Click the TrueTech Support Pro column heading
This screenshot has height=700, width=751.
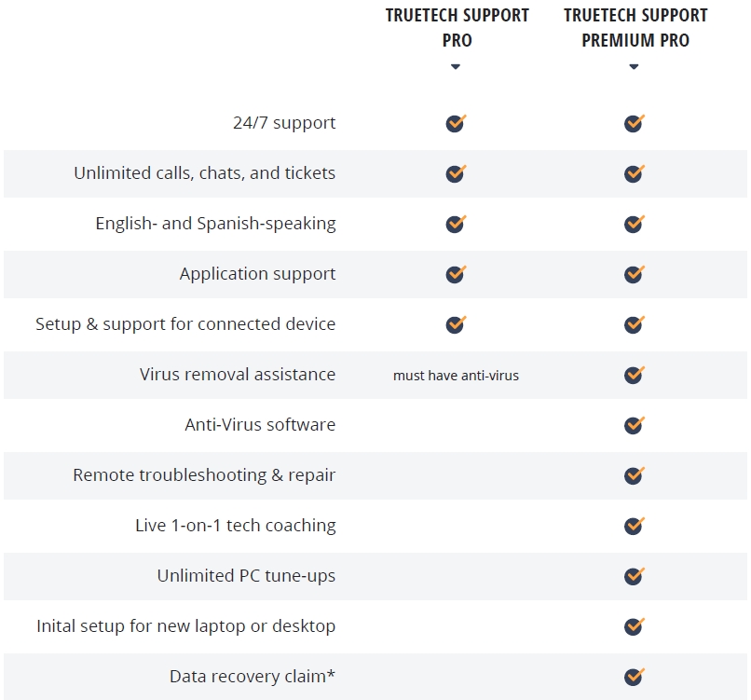pyautogui.click(x=457, y=28)
